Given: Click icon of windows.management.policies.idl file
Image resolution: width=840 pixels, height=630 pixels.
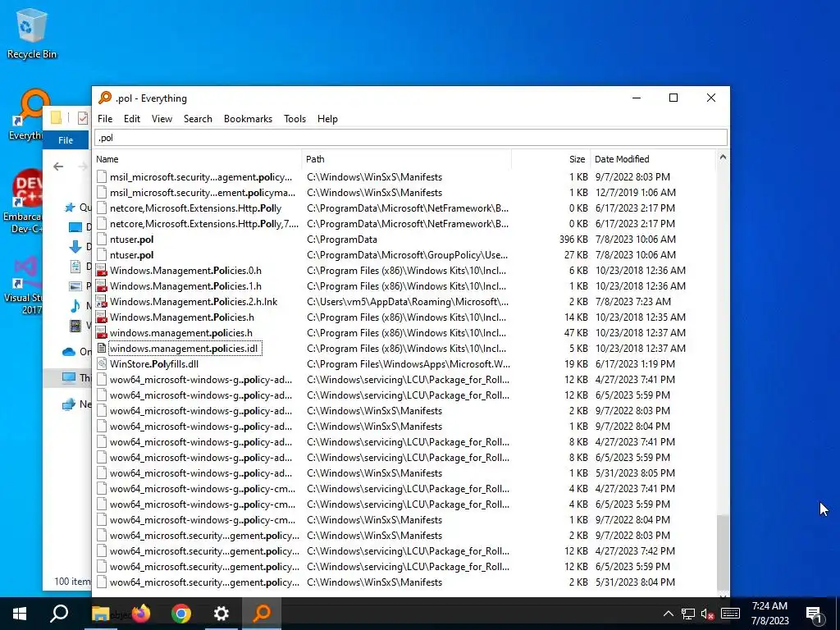Looking at the screenshot, I should (101, 348).
